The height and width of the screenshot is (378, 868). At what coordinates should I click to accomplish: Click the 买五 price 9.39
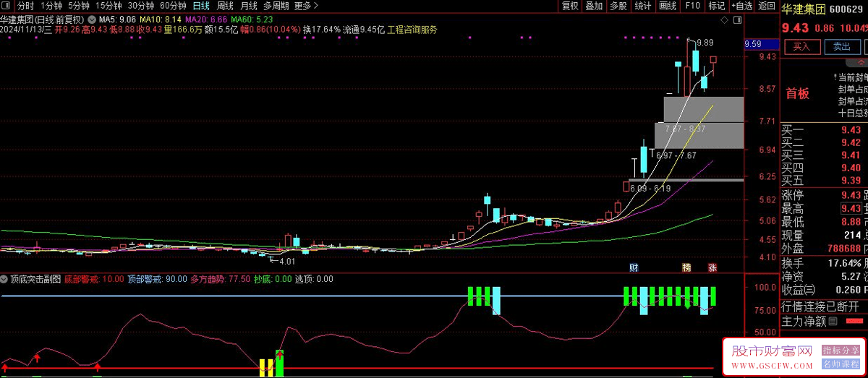click(x=851, y=180)
